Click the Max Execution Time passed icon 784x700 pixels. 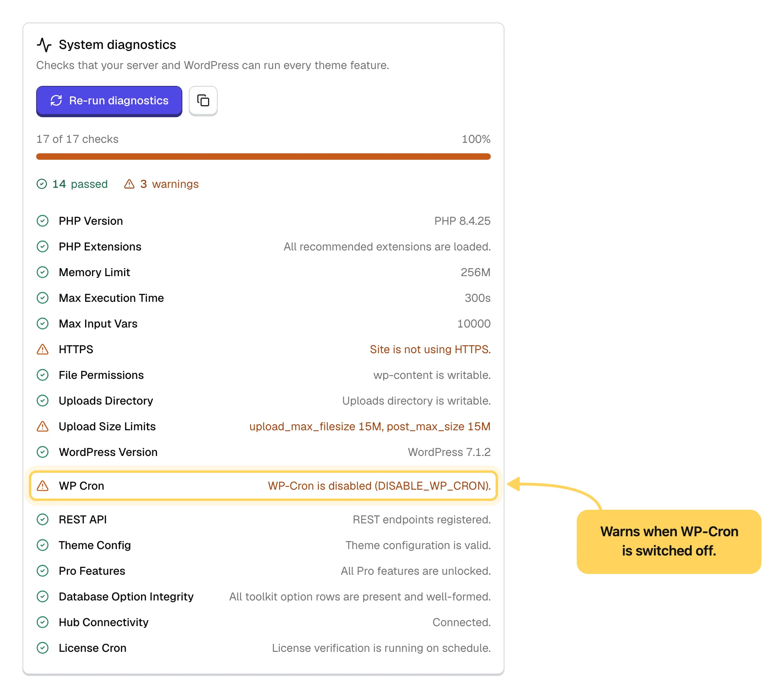[43, 298]
